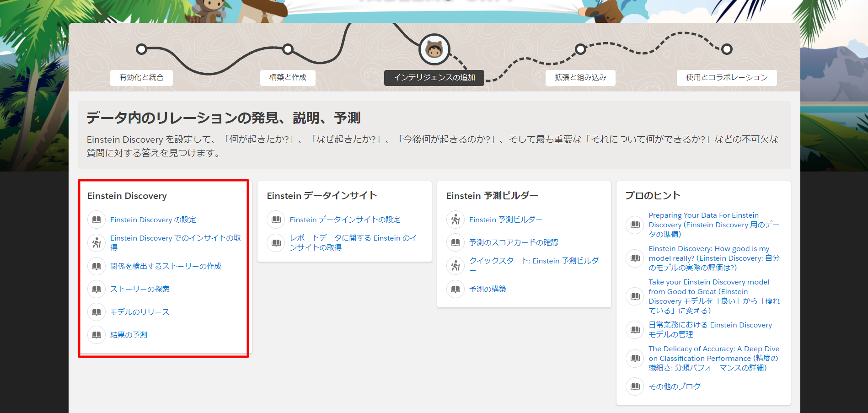Click book icon next to ストーリーの探索
Viewport: 868px width, 413px height.
96,289
